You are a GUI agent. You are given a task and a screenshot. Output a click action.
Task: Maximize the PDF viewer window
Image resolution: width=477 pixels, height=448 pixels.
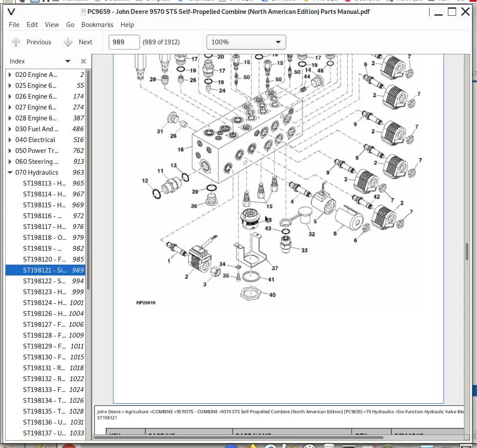pyautogui.click(x=452, y=12)
